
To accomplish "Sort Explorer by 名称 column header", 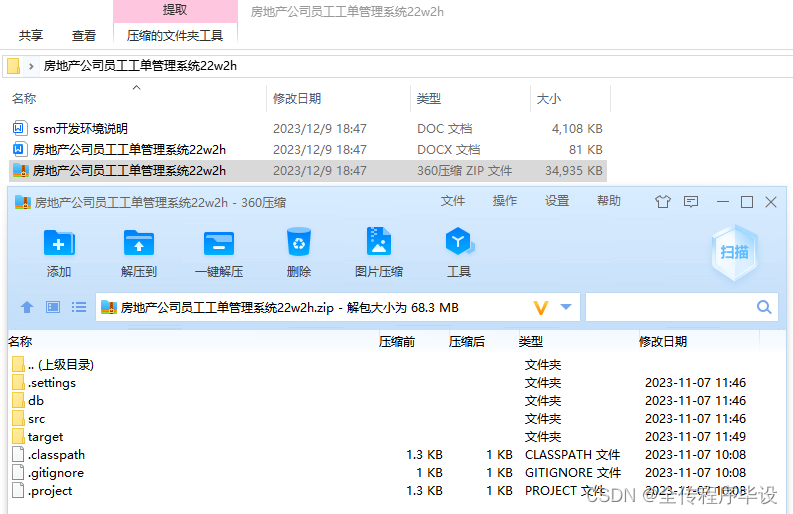I will [24, 99].
